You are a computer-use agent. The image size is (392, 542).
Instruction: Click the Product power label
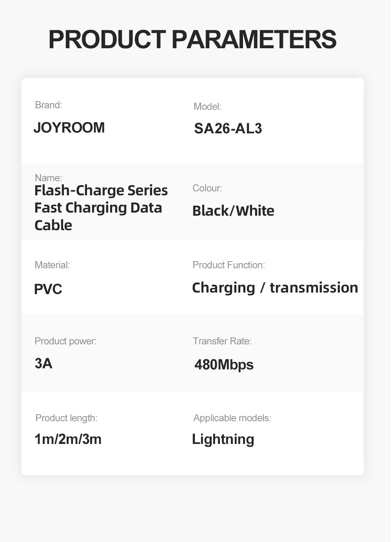pos(65,341)
